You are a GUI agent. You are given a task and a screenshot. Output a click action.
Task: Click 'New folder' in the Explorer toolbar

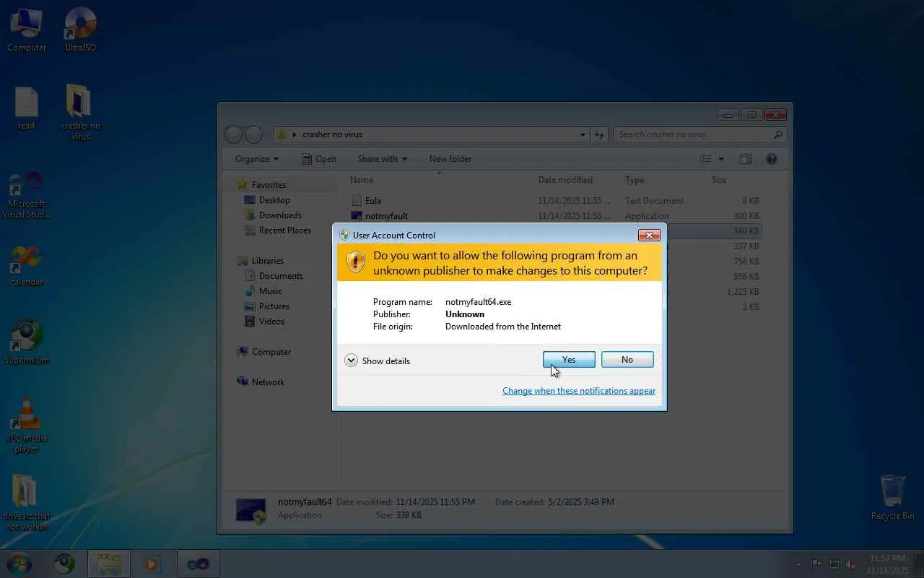pos(450,159)
